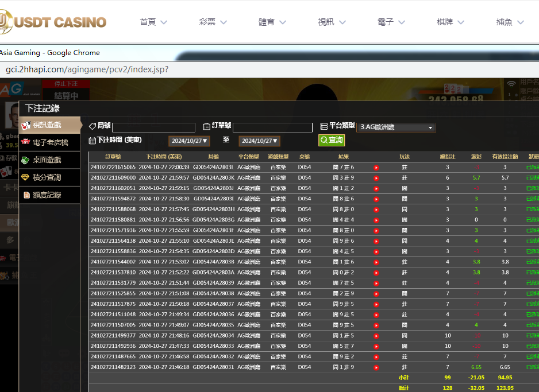This screenshot has width=539, height=392.
Task: Click the Wi-Fi signal icon in game window
Action: tap(511, 84)
